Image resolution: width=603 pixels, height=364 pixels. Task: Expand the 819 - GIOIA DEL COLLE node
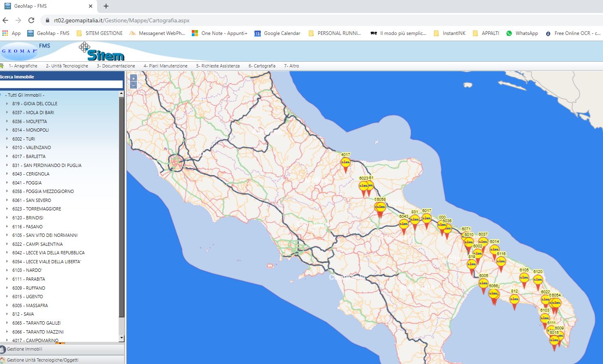pos(7,104)
